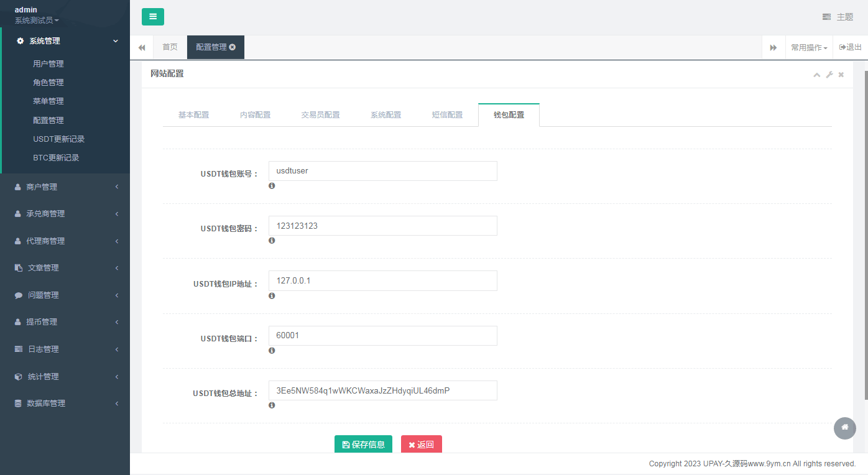Click info icon under USDT钱包总地址 field

272,405
